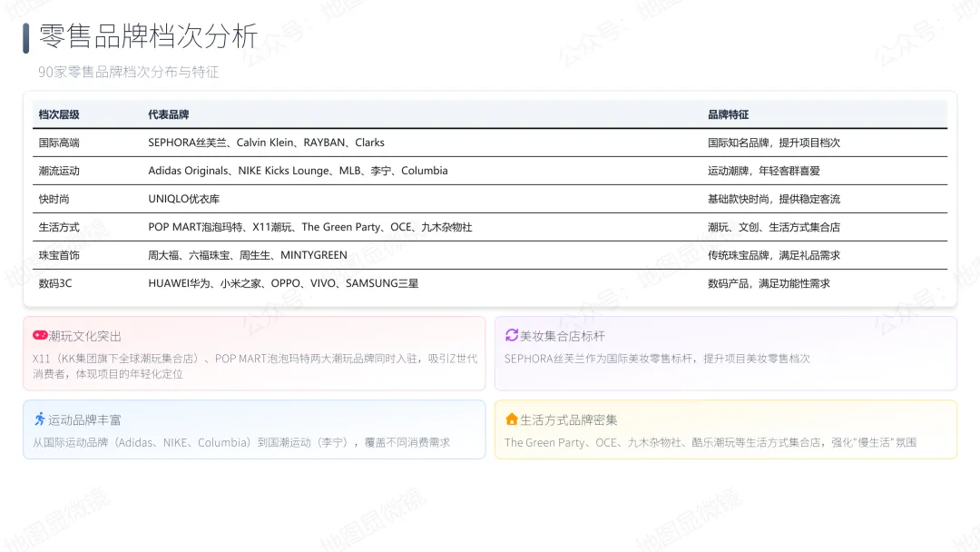Click the description SEPHORA丝芙兰作为国际美妆零售标杆
This screenshot has width=980, height=552.
point(657,359)
